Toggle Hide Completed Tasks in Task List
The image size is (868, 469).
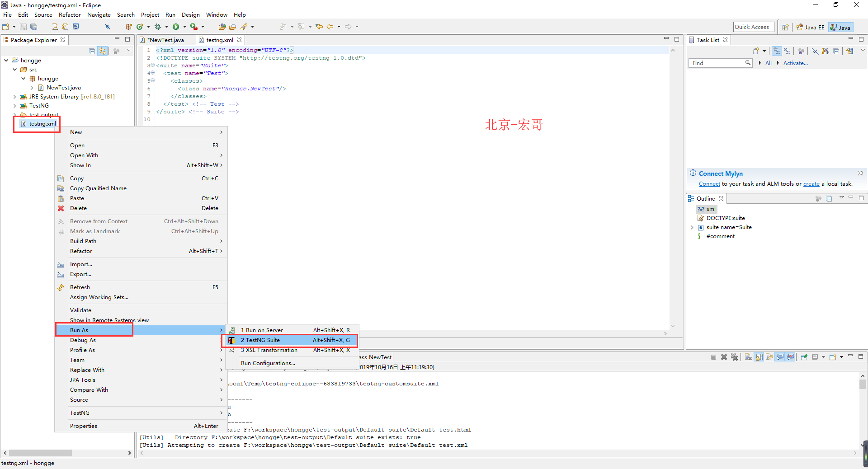point(815,51)
